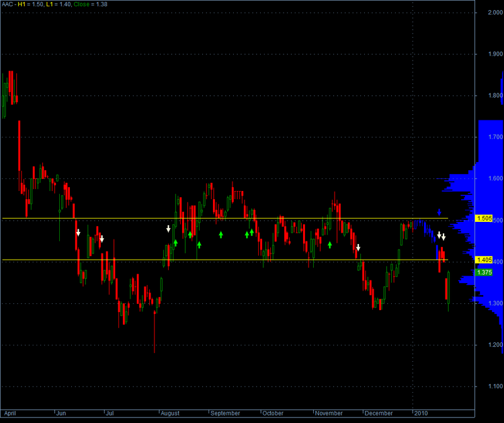This screenshot has height=423, width=504.
Task: Click the September label on the time axis
Action: pos(225,414)
